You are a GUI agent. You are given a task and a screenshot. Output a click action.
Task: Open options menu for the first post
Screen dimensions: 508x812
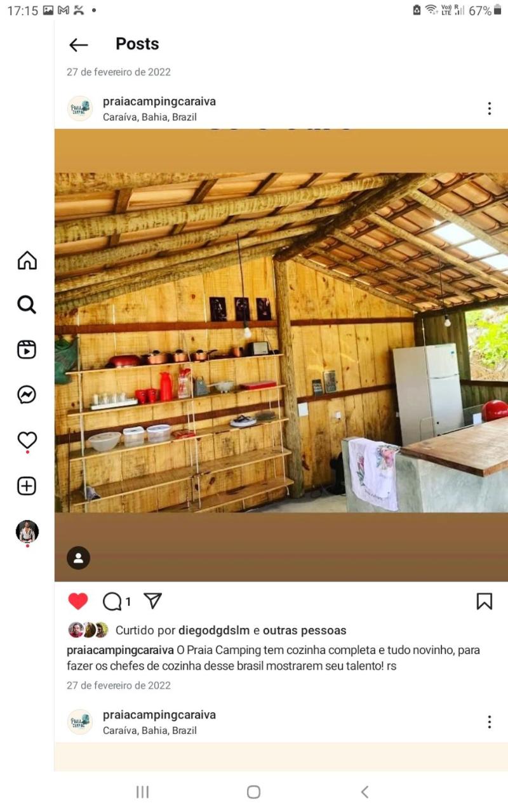click(x=489, y=109)
